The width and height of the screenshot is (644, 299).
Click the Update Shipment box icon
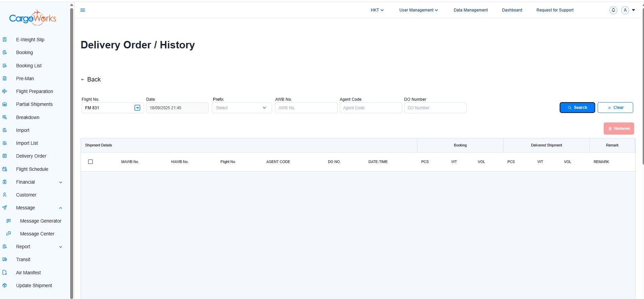coord(5,285)
